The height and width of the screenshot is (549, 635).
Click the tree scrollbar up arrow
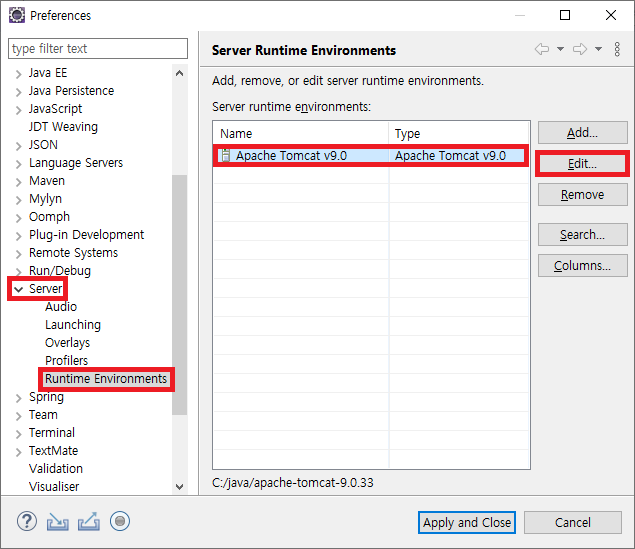click(179, 73)
